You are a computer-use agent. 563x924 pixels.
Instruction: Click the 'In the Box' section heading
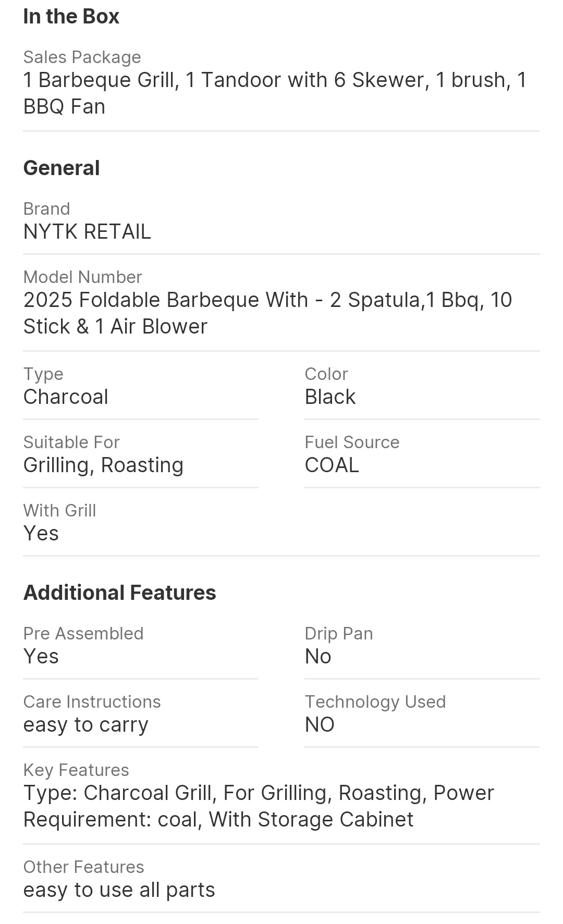click(x=71, y=17)
